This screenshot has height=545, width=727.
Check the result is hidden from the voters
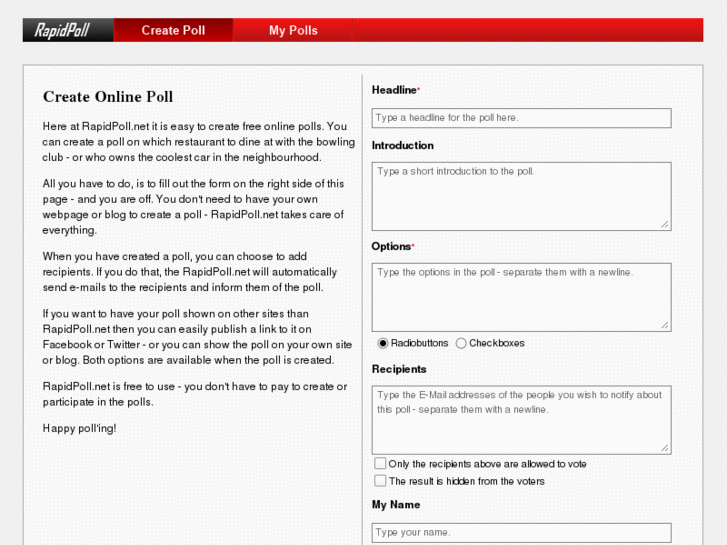(x=380, y=481)
